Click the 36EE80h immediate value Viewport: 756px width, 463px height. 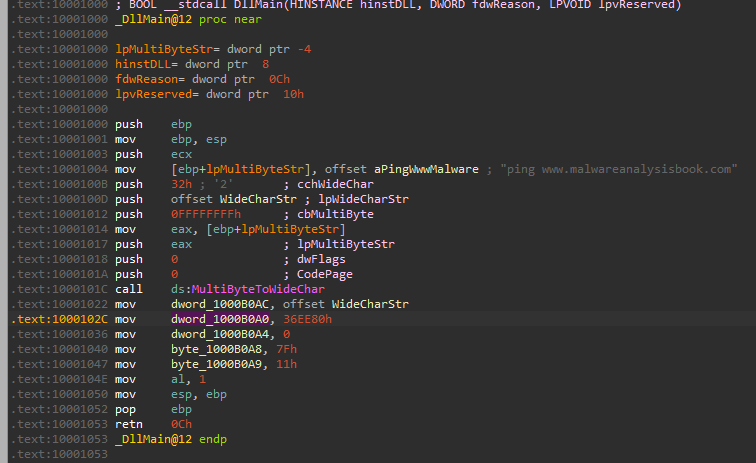tap(308, 320)
